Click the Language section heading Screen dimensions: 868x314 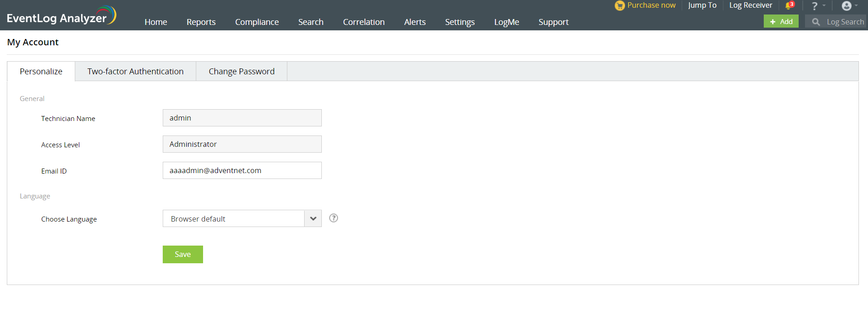35,196
